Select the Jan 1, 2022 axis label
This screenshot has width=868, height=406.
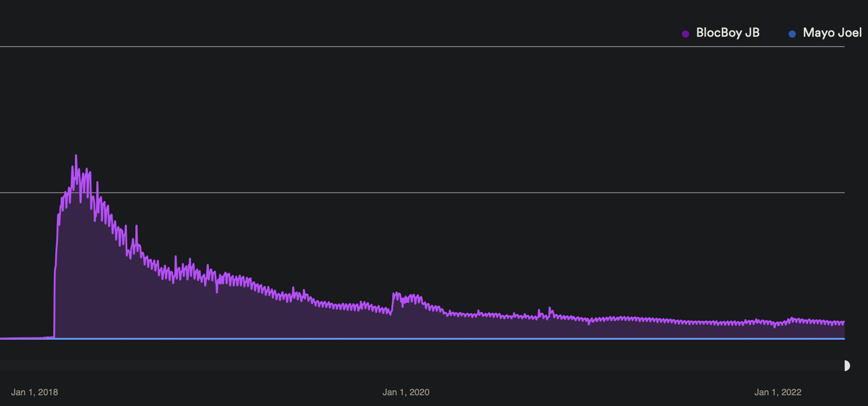click(x=777, y=392)
